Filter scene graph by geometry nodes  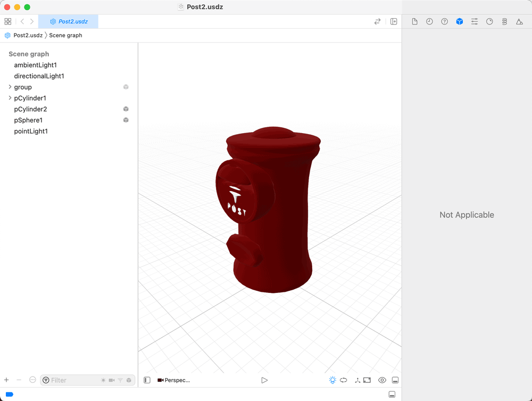click(129, 380)
